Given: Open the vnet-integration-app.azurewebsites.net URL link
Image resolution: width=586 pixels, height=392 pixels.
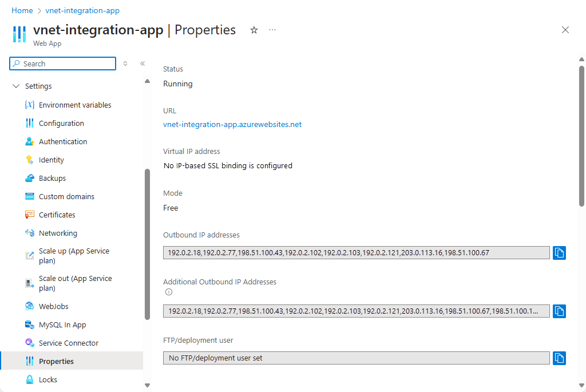Looking at the screenshot, I should [232, 124].
